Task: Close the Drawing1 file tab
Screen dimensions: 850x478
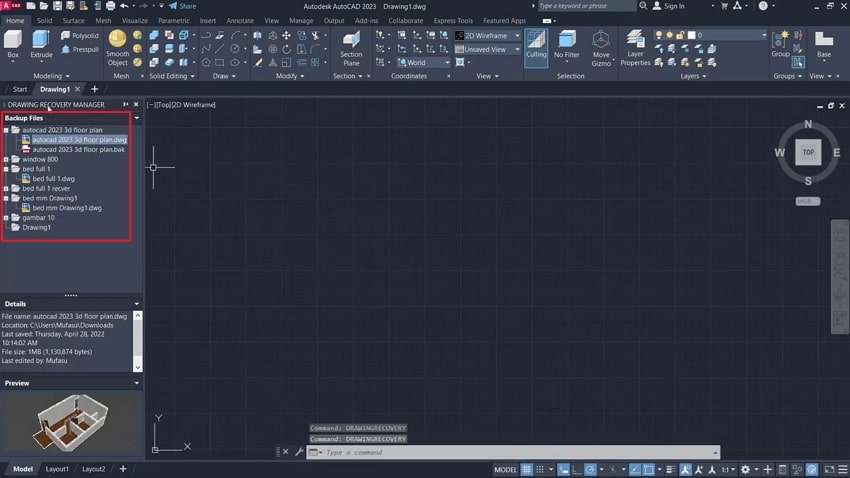Action: tap(78, 89)
